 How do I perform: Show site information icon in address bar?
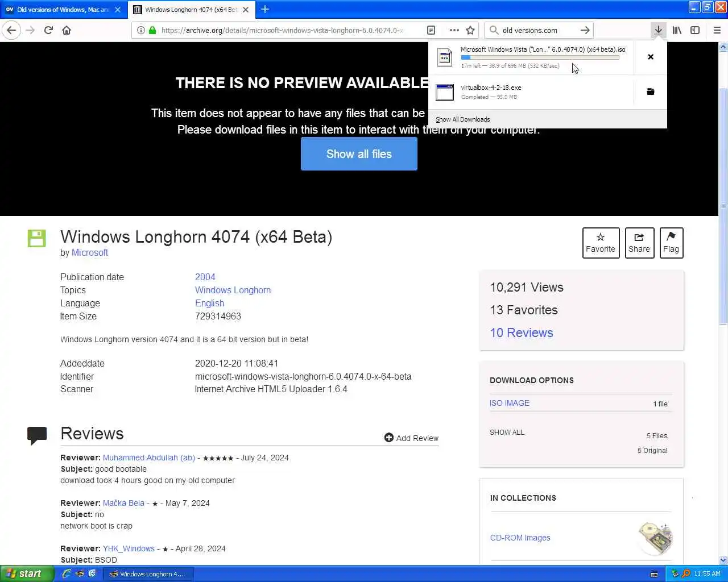[141, 30]
